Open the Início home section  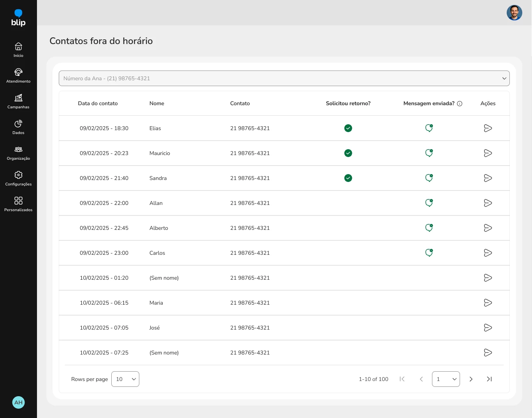[18, 50]
